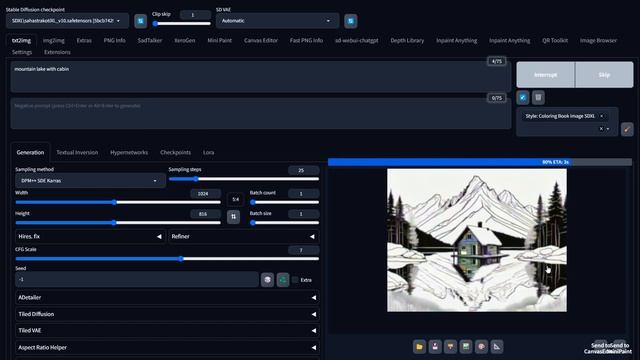Expand the Aspect Ratio Helper section
This screenshot has height=360, width=640.
pos(167,347)
